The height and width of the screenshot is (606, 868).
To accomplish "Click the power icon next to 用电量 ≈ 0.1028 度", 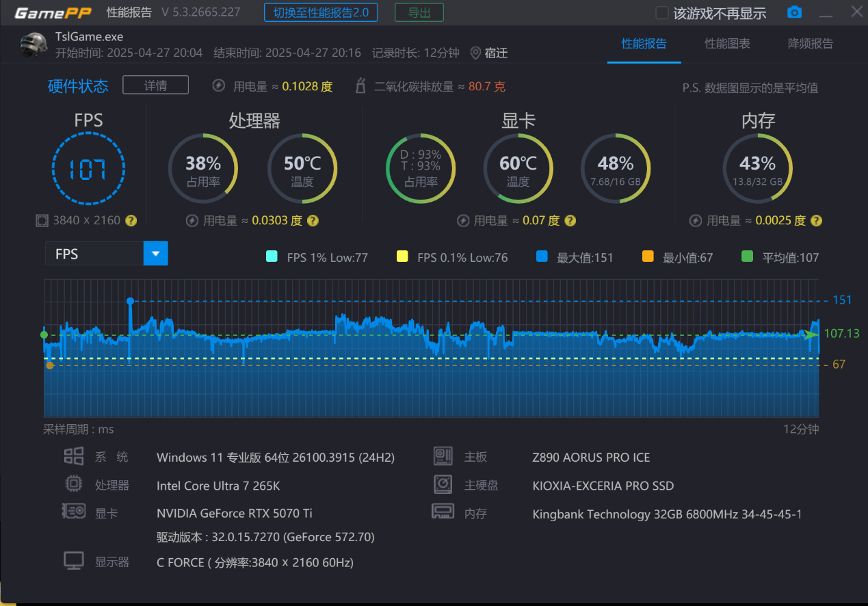I will pos(219,86).
